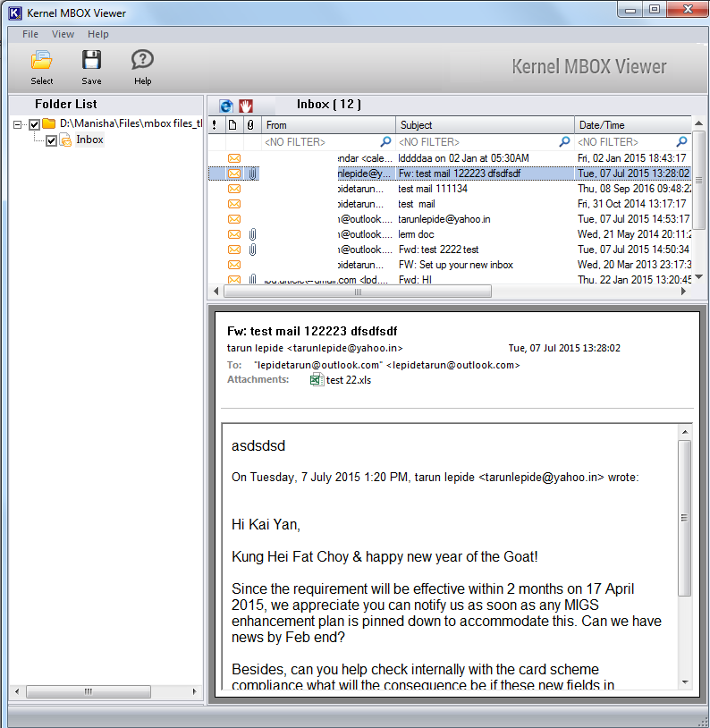The width and height of the screenshot is (710, 728).
Task: Select the 'lddddaa on 02 Jan at 05:30AM' message
Action: [450, 158]
